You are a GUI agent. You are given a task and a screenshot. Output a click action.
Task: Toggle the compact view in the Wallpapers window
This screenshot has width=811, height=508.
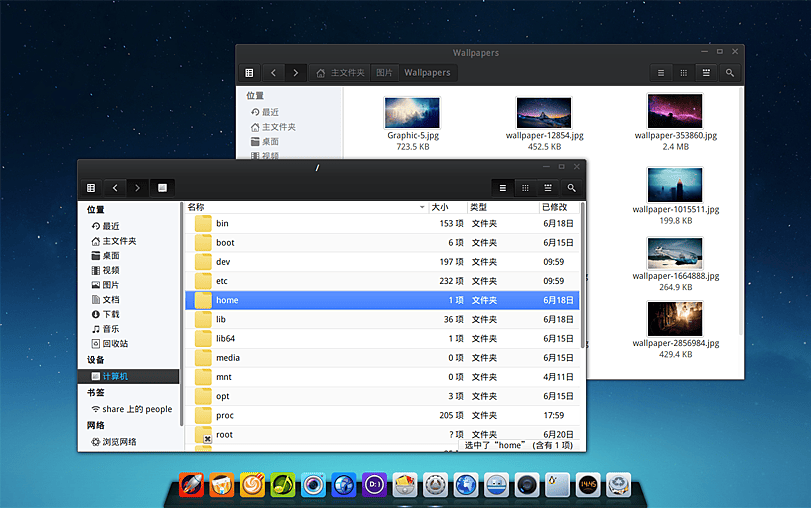pos(707,73)
